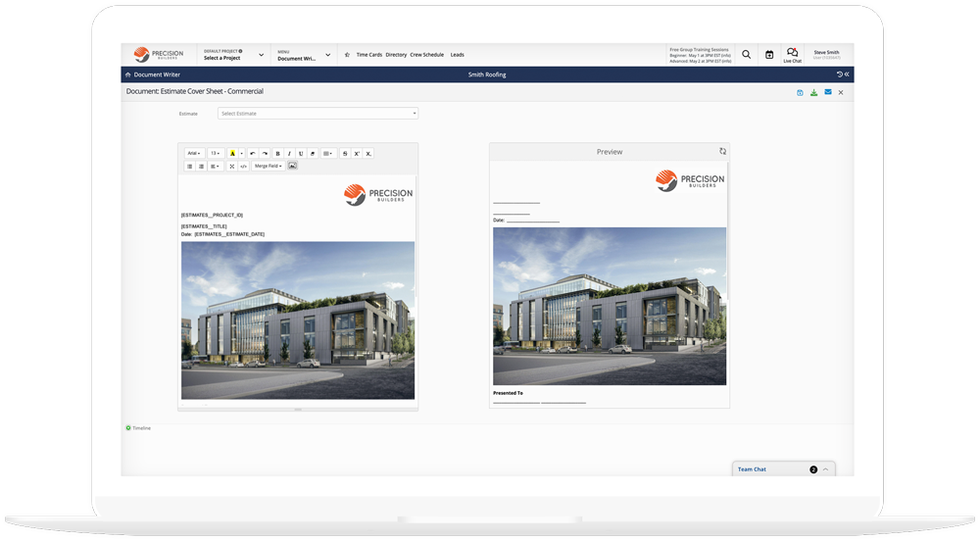Image resolution: width=980 pixels, height=541 pixels.
Task: Open Live Chat
Action: click(792, 55)
